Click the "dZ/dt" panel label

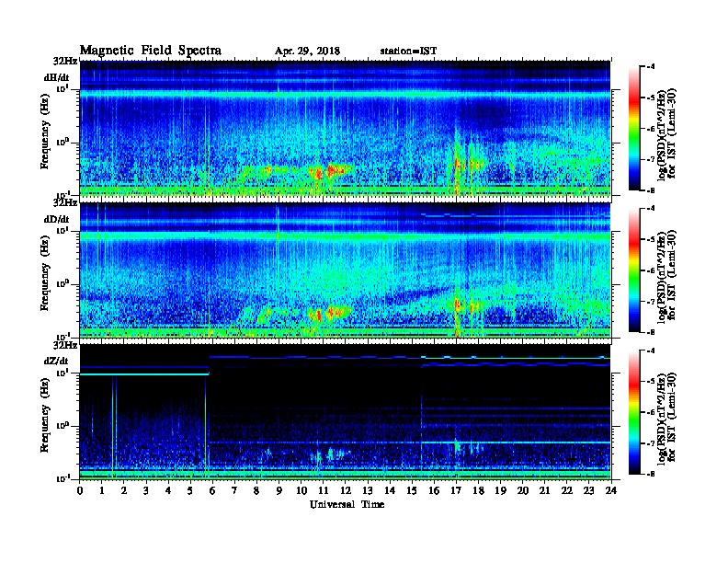[x=56, y=361]
